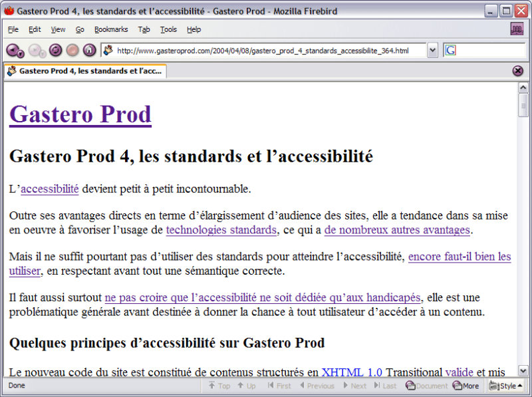The height and width of the screenshot is (397, 532).
Task: Open the de nombreux autres avantages link
Action: (397, 230)
